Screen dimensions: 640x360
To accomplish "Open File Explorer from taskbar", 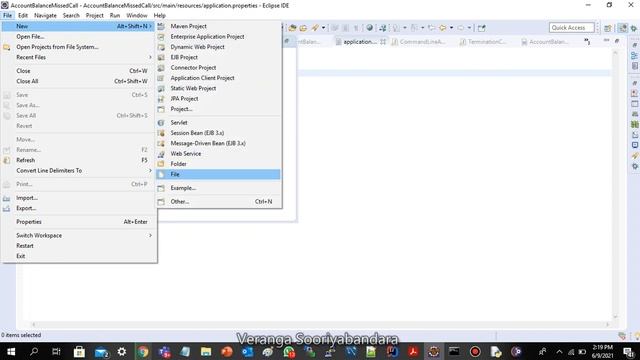I will pyautogui.click(x=206, y=351).
